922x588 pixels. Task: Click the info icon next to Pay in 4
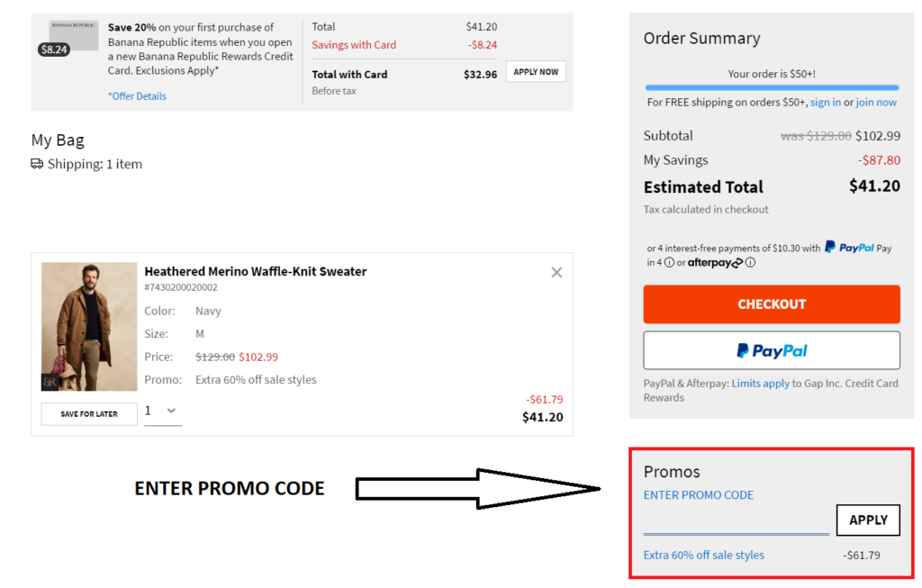click(x=670, y=261)
